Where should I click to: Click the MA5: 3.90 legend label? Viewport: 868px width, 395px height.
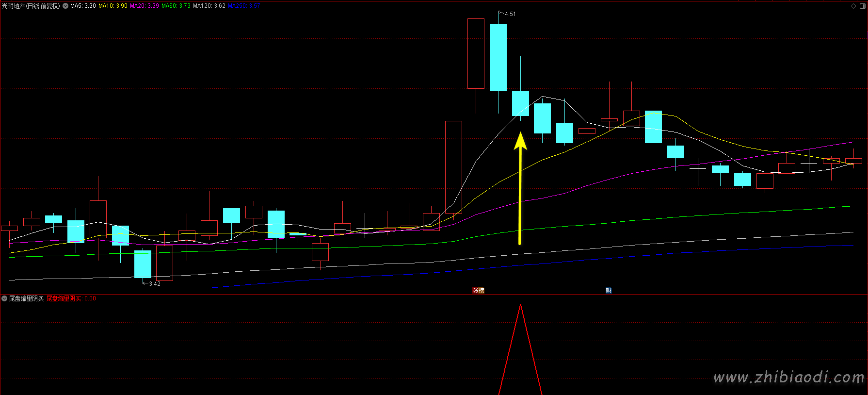tap(83, 6)
